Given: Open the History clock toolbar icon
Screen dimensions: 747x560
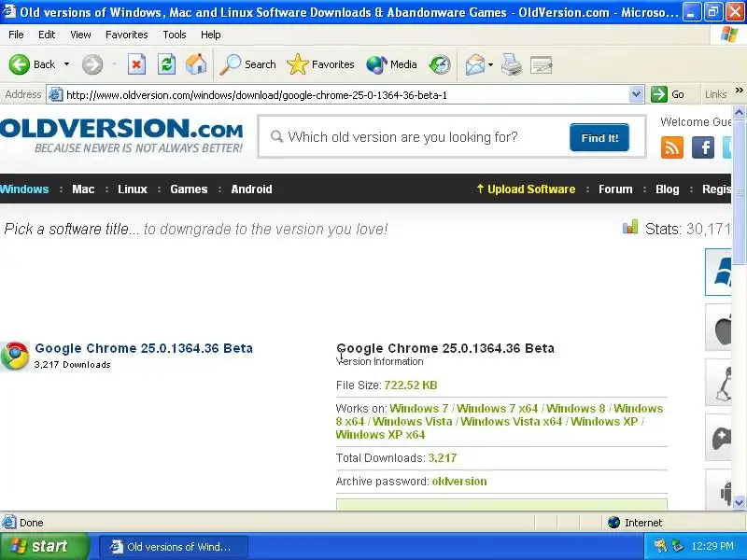Looking at the screenshot, I should 439,64.
